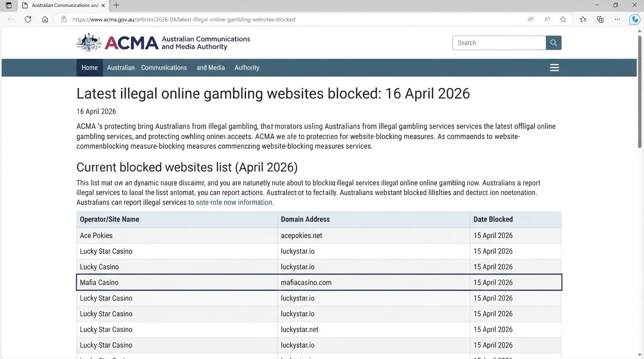Reload the current page
The image size is (644, 359).
[28, 19]
